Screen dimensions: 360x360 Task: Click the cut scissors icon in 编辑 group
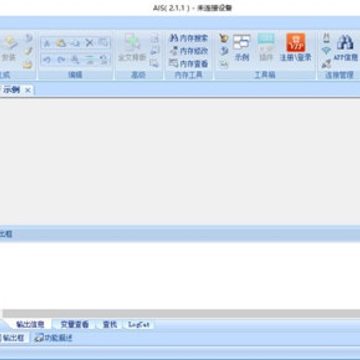click(47, 43)
